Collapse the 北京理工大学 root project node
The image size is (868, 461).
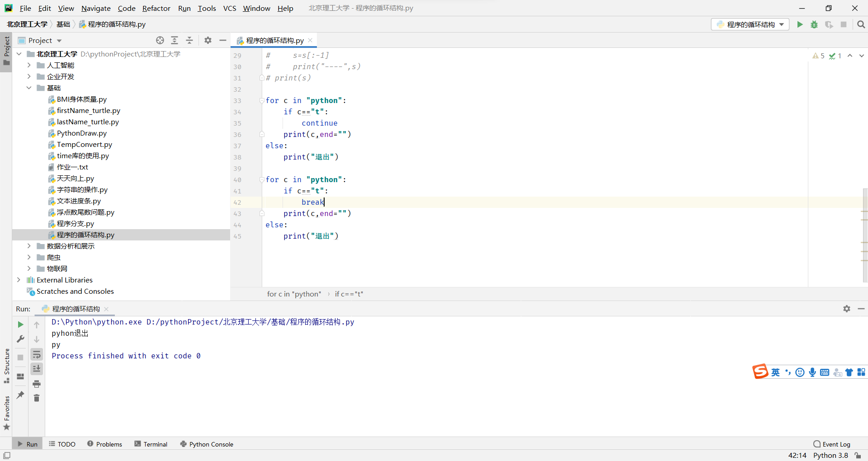(19, 54)
